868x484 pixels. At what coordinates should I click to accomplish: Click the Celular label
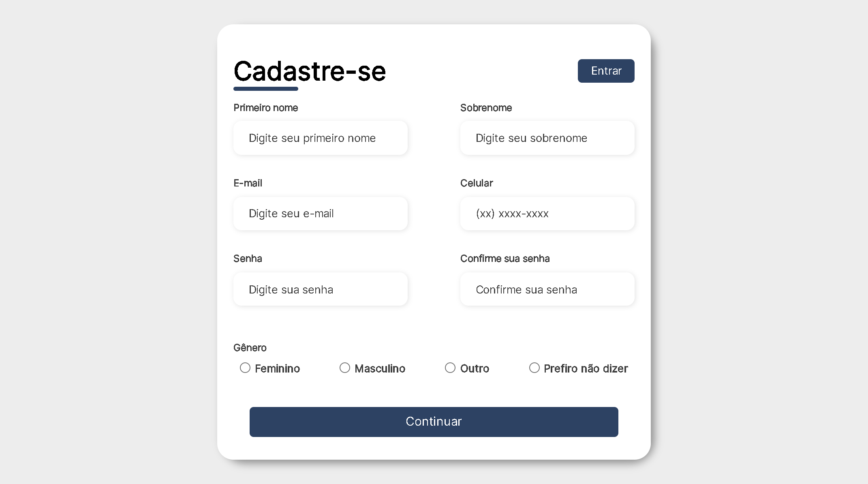pyautogui.click(x=477, y=183)
